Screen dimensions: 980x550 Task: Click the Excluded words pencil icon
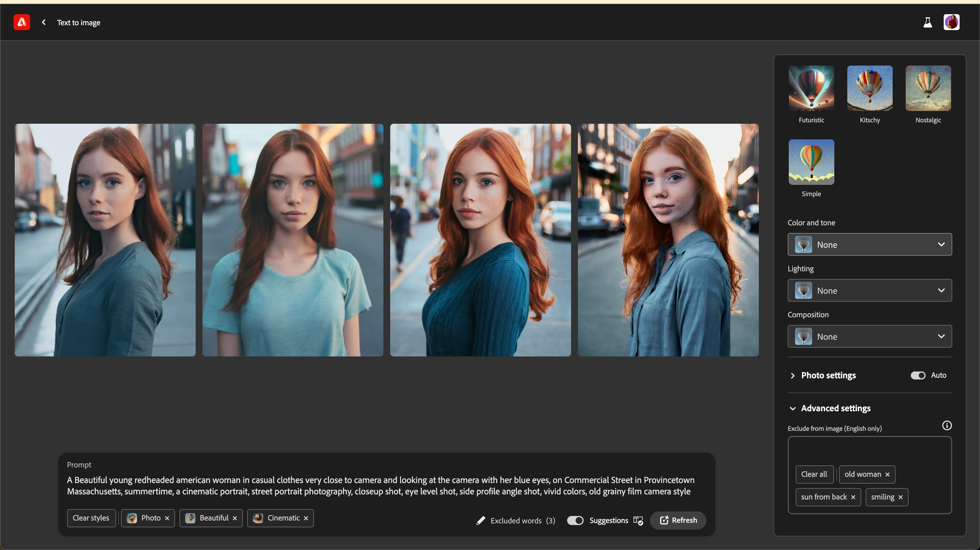pos(480,520)
